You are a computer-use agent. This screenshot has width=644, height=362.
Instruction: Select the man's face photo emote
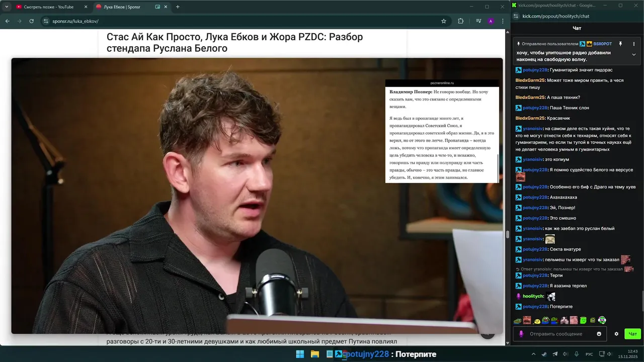point(574,320)
